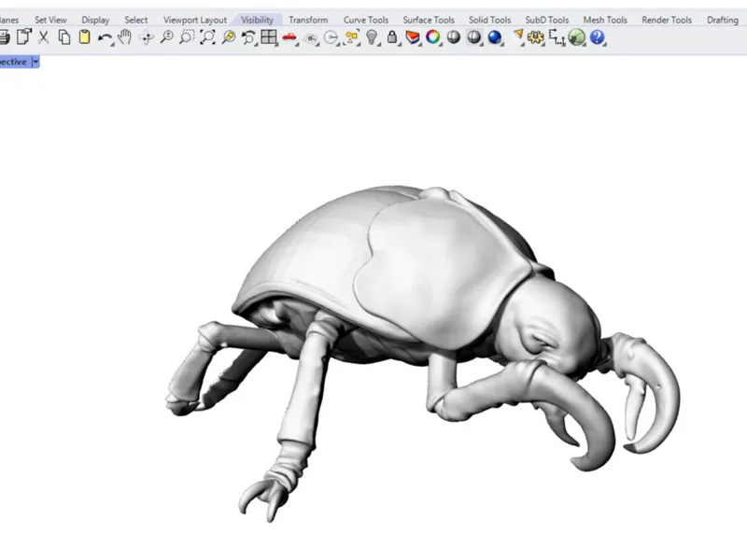Click the orange arrowhead toolbar icon
The image size is (747, 560).
[517, 37]
